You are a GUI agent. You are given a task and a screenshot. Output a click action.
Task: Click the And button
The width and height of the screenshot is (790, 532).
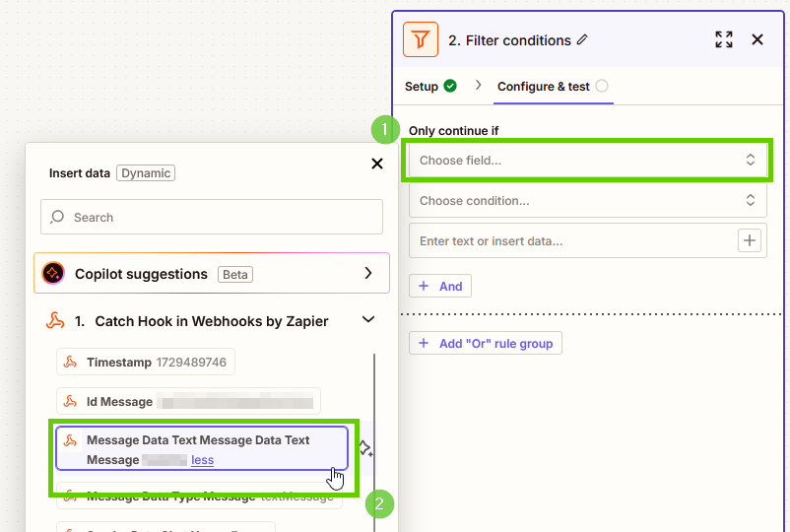(440, 286)
